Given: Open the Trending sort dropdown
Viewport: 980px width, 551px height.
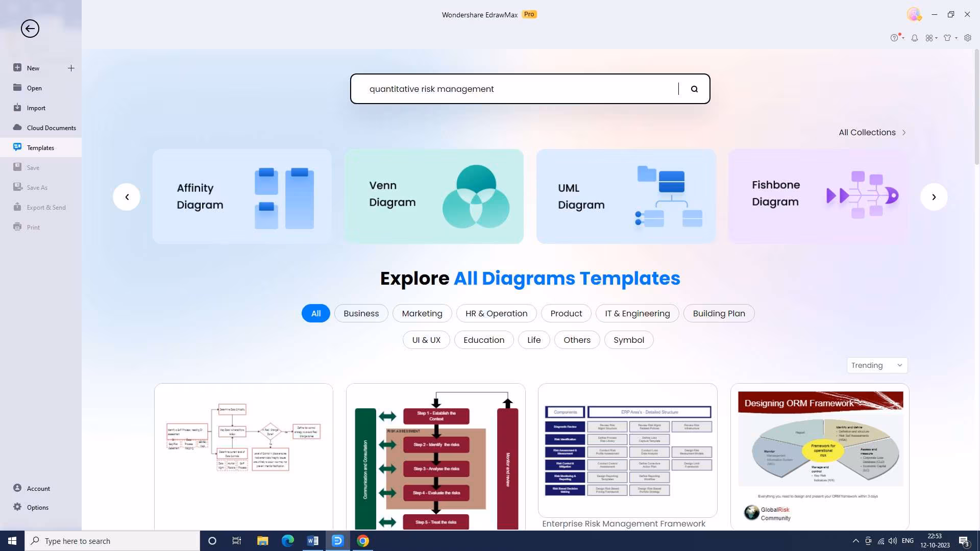Looking at the screenshot, I should click(x=877, y=365).
